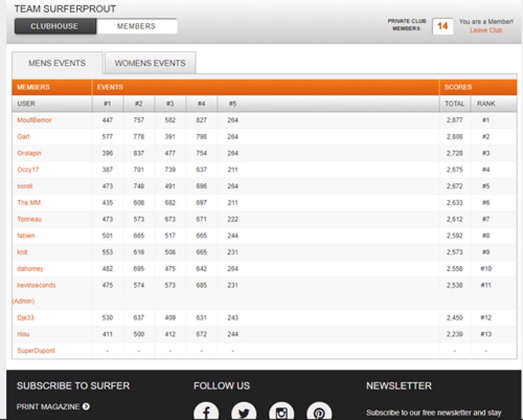Click the private club members count box

[x=443, y=26]
